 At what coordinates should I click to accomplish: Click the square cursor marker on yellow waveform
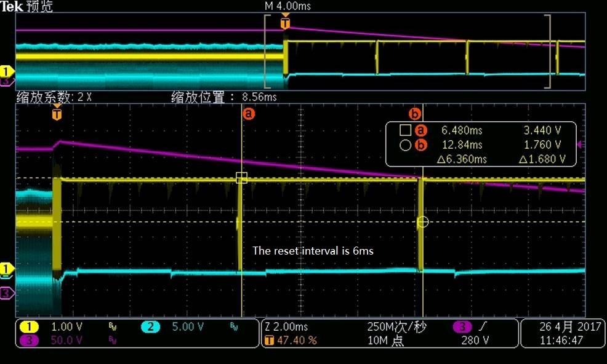point(241,178)
